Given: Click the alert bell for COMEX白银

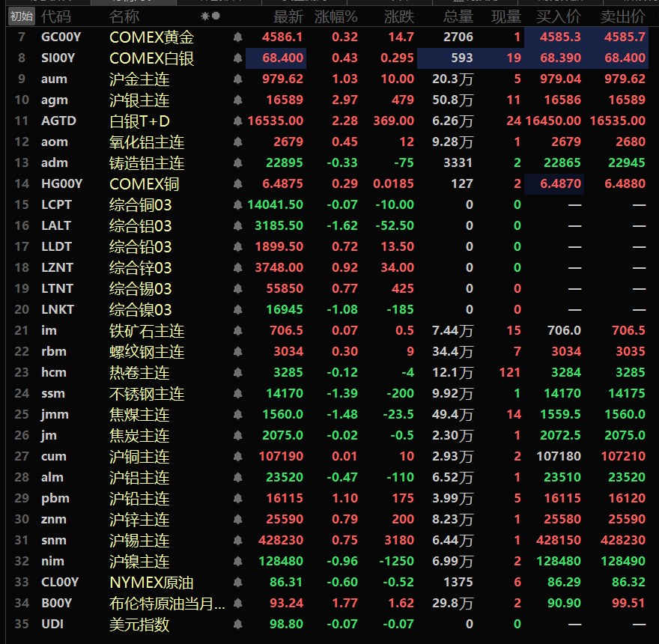Looking at the screenshot, I should (238, 58).
